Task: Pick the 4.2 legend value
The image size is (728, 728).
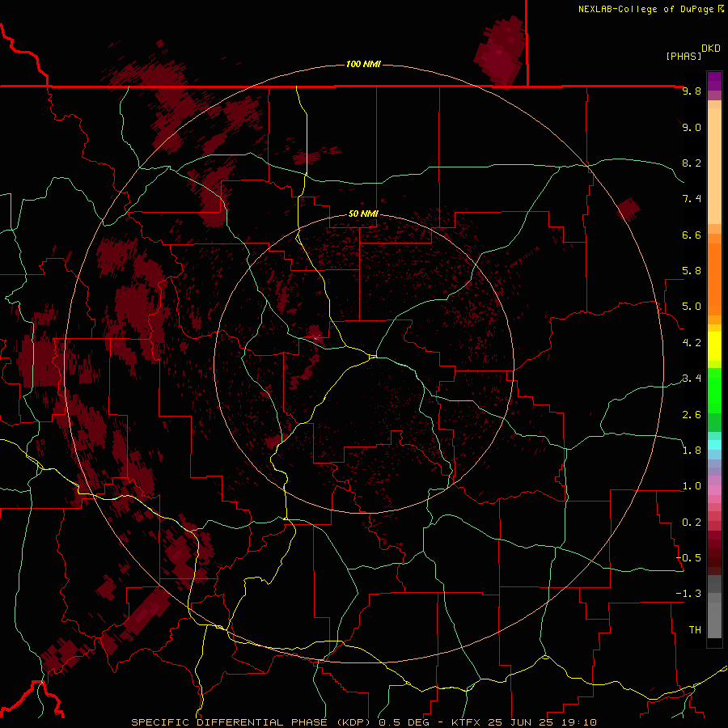Action: (x=692, y=343)
